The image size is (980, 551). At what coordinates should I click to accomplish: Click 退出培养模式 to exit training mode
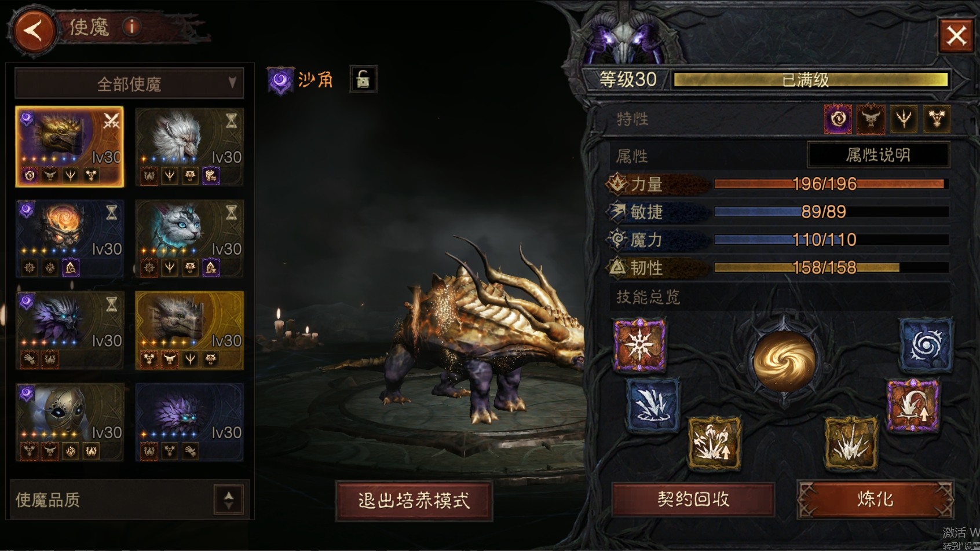[x=414, y=500]
